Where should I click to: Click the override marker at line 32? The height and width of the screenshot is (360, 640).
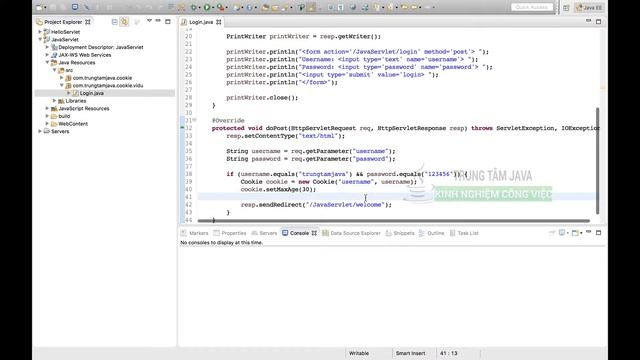point(182,128)
